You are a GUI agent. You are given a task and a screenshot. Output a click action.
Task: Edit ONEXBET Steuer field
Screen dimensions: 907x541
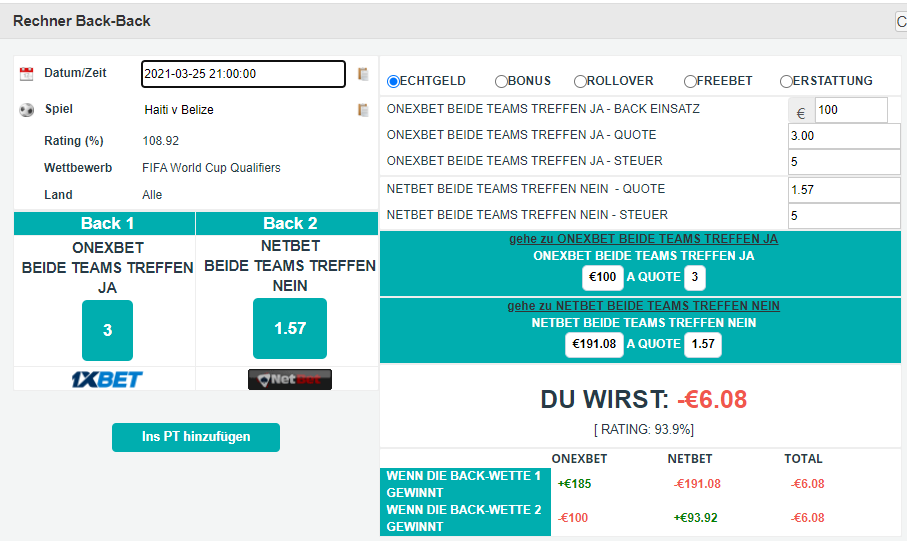(x=844, y=162)
